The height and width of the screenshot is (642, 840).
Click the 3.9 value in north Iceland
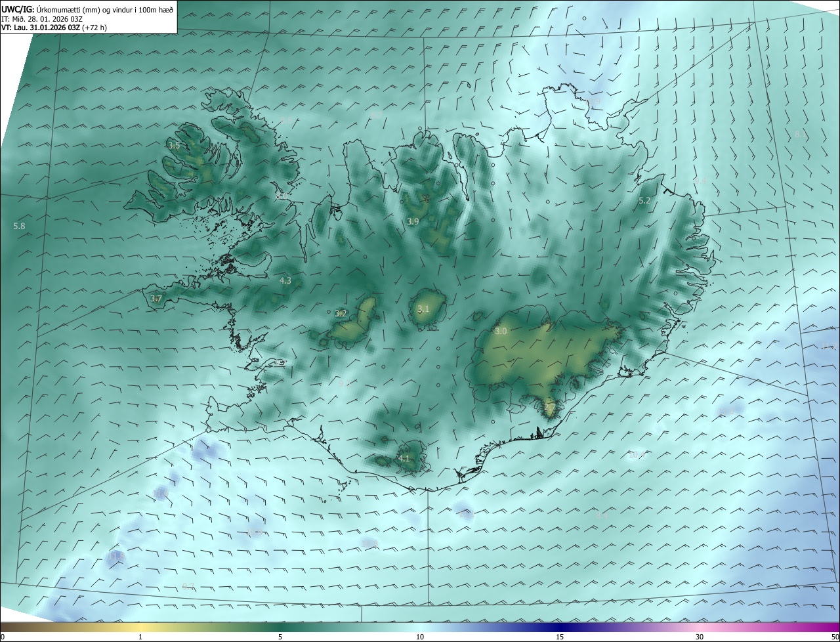coord(413,222)
